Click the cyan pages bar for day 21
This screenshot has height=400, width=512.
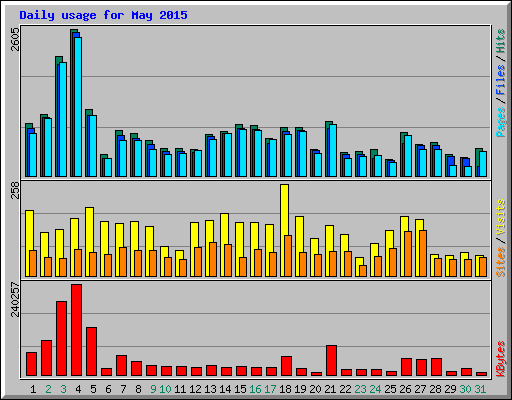click(x=333, y=150)
